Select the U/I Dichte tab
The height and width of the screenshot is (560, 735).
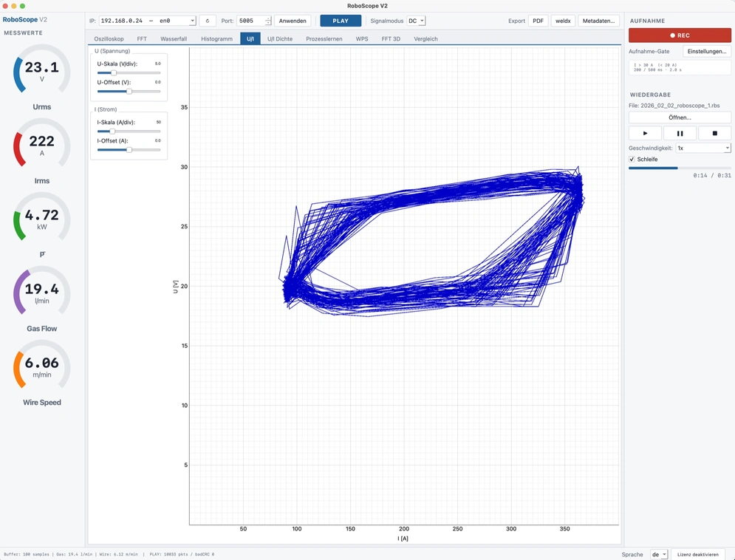[280, 39]
